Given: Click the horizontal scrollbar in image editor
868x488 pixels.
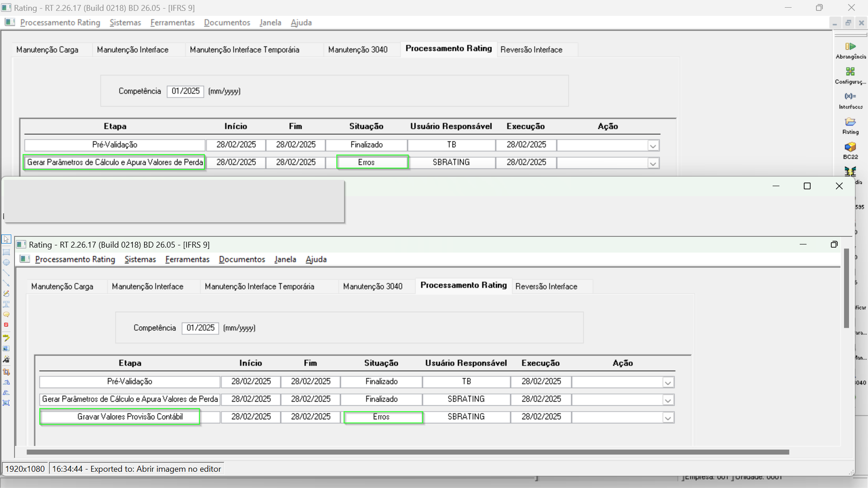Looking at the screenshot, I should pyautogui.click(x=407, y=452).
